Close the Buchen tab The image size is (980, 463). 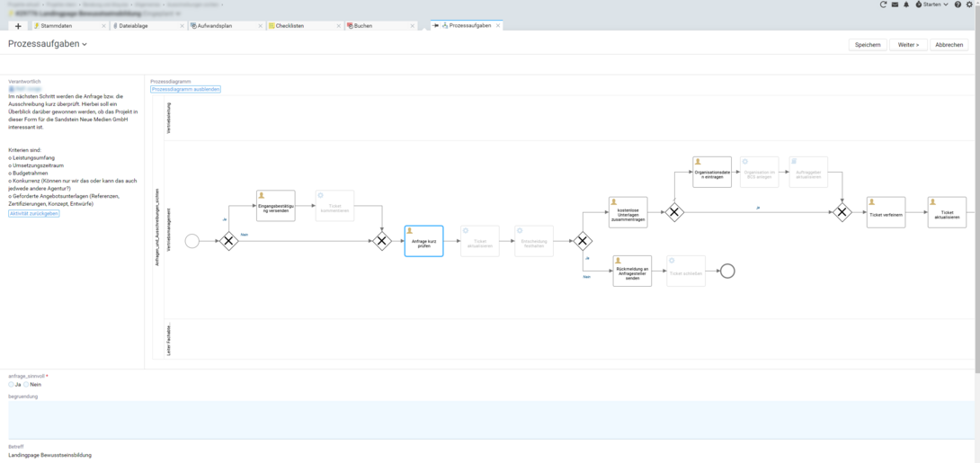(413, 26)
